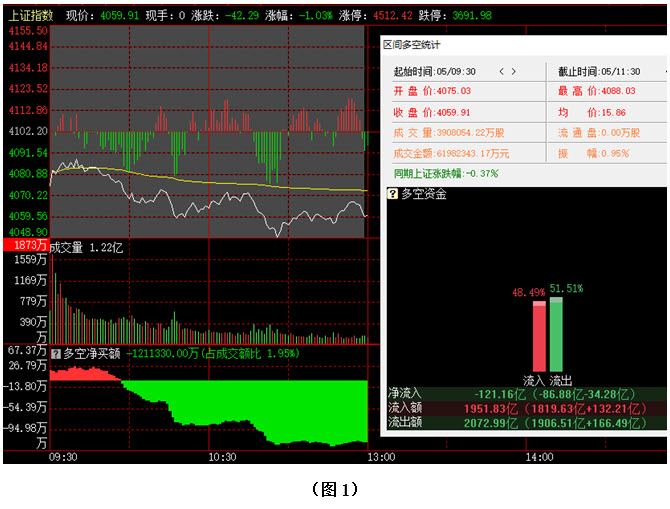Select the 净流入 row in funds table
Viewport: 670px width, 509px height.
pyautogui.click(x=526, y=394)
